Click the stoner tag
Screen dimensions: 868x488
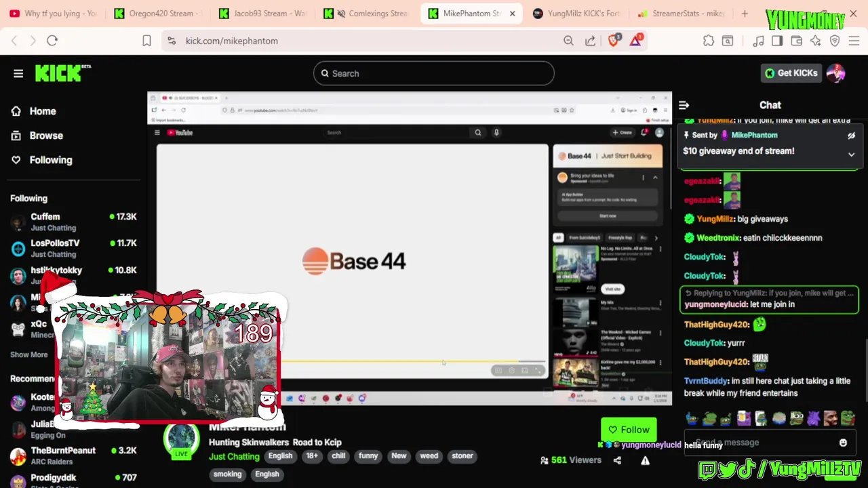coord(462,456)
